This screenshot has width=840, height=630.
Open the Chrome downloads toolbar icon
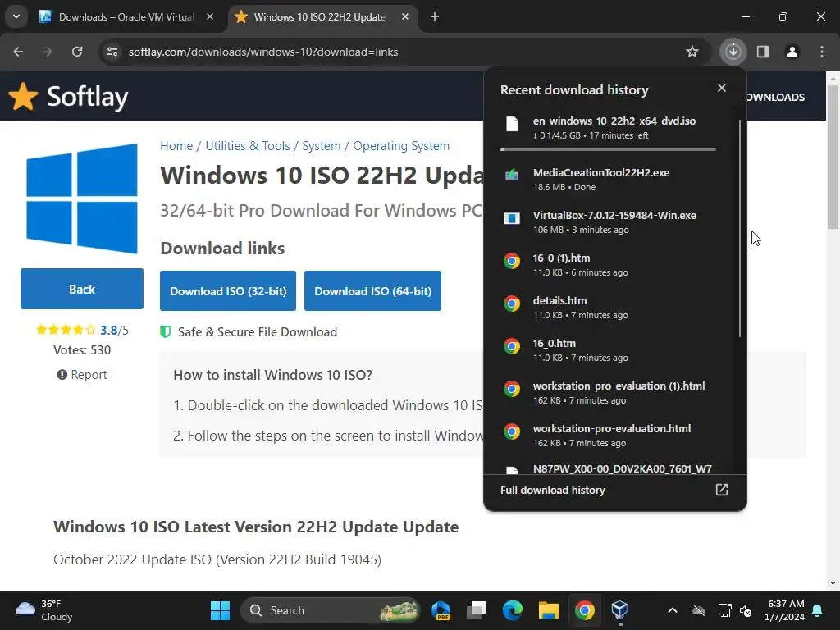point(733,52)
